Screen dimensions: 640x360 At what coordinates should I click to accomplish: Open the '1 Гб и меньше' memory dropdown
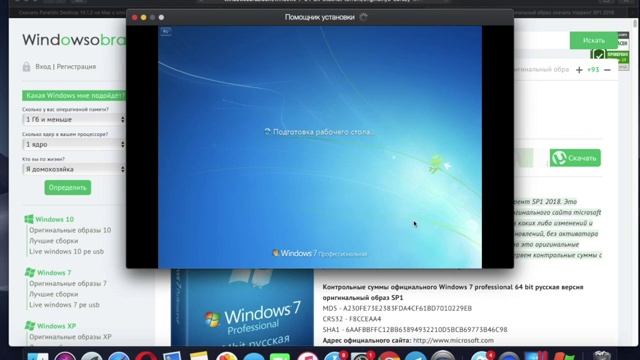point(74,120)
